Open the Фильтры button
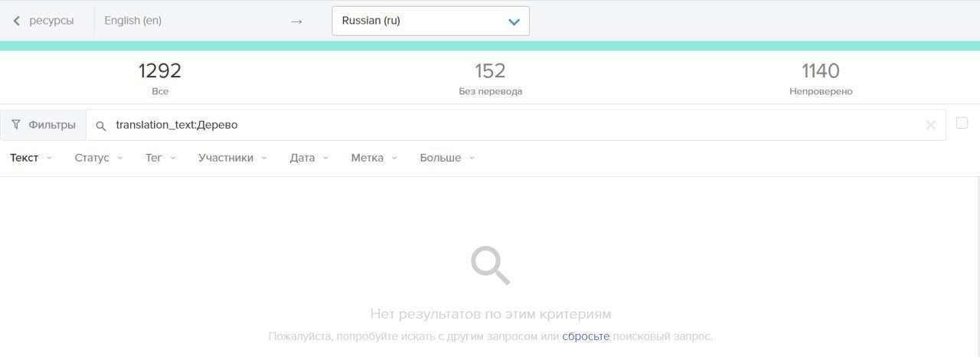 [x=44, y=125]
